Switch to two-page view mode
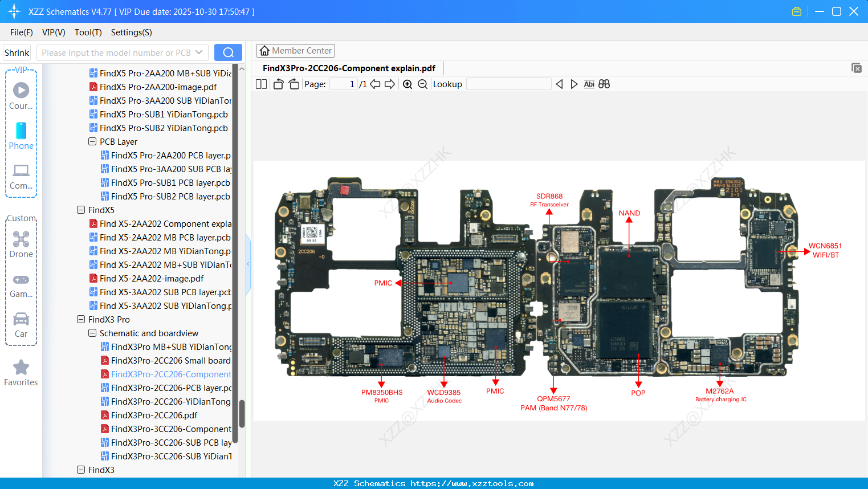Image resolution: width=868 pixels, height=489 pixels. point(260,84)
